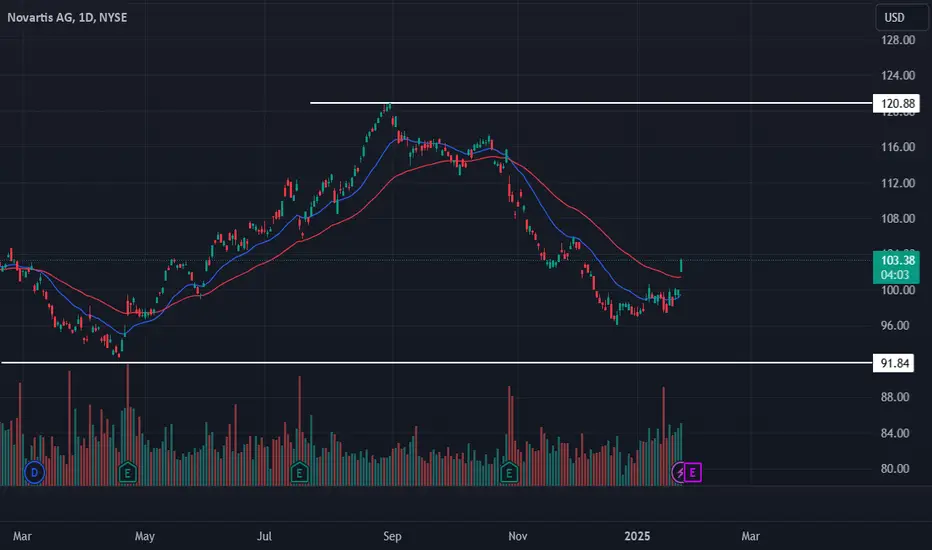The height and width of the screenshot is (550, 932).
Task: Click the "Nov" time axis label
Action: point(518,536)
